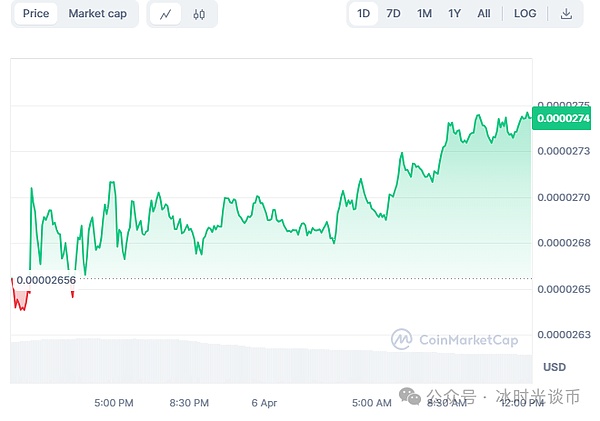Show the 1M time range
600x421 pixels.
[x=424, y=14]
